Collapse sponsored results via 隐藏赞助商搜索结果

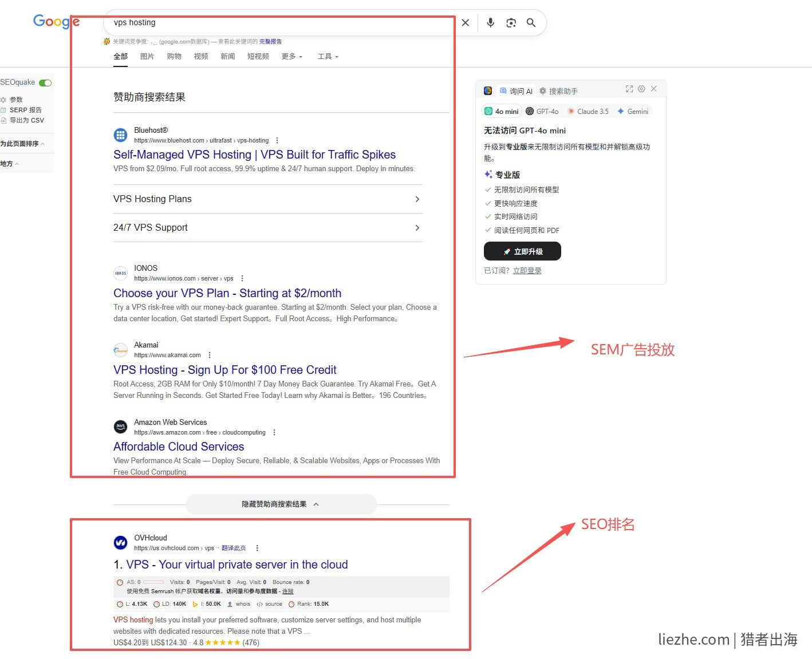[x=281, y=504]
